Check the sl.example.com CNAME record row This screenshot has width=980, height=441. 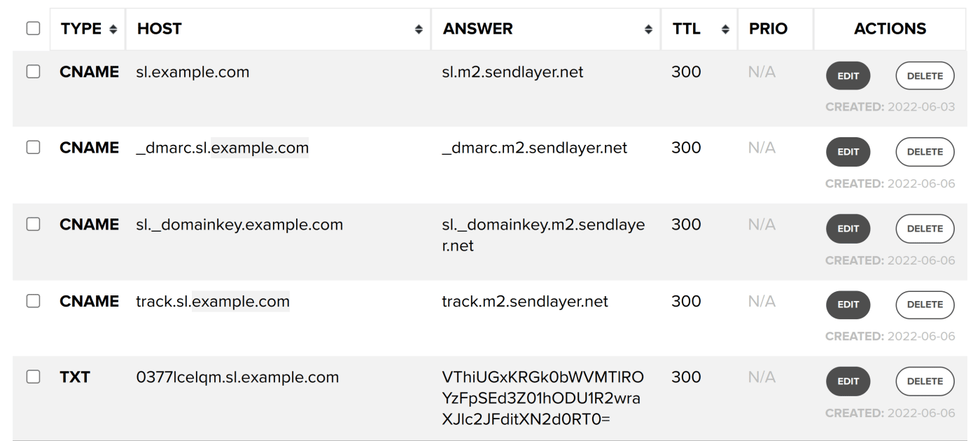click(33, 71)
